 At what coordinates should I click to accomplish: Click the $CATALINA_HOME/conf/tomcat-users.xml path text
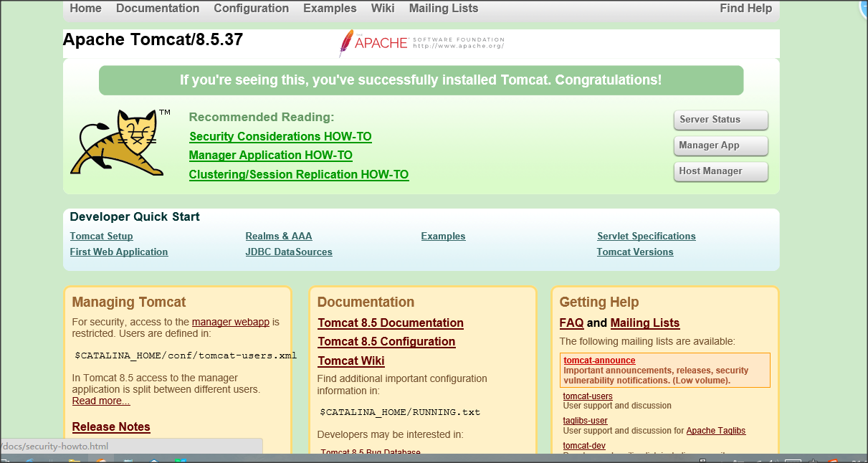(x=186, y=355)
